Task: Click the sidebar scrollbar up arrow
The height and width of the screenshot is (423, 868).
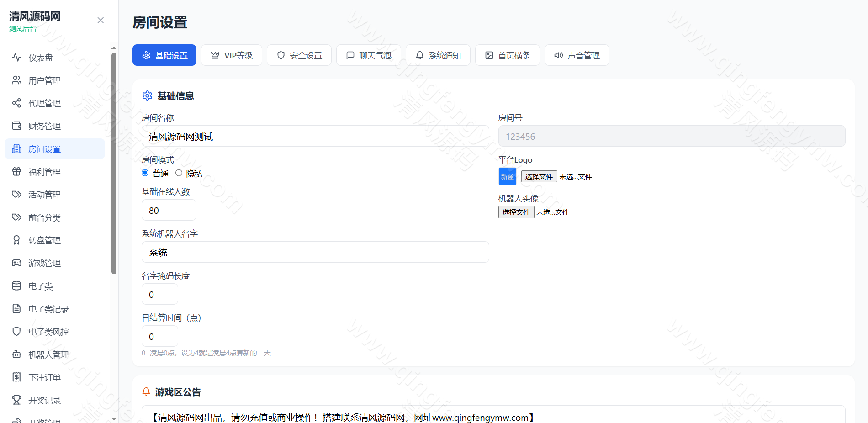Action: (x=114, y=48)
